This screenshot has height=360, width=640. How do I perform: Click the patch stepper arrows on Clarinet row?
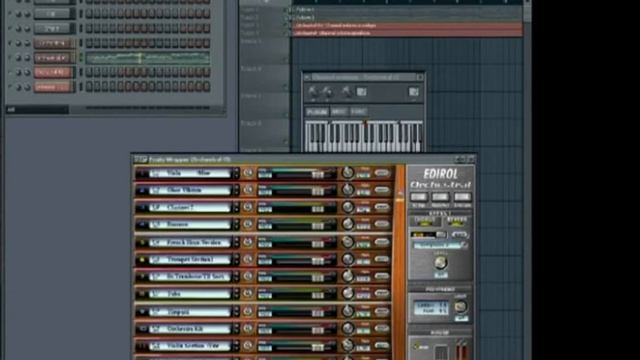236,207
